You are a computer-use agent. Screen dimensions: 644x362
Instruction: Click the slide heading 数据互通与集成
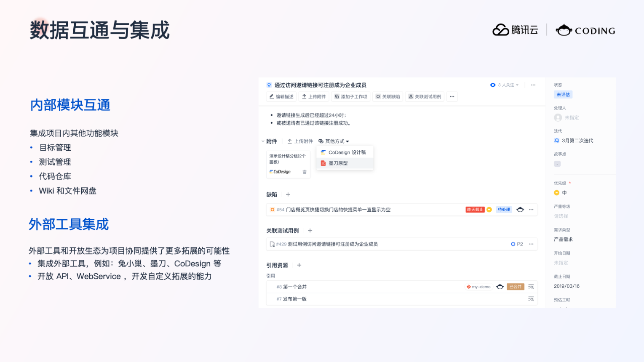click(99, 30)
